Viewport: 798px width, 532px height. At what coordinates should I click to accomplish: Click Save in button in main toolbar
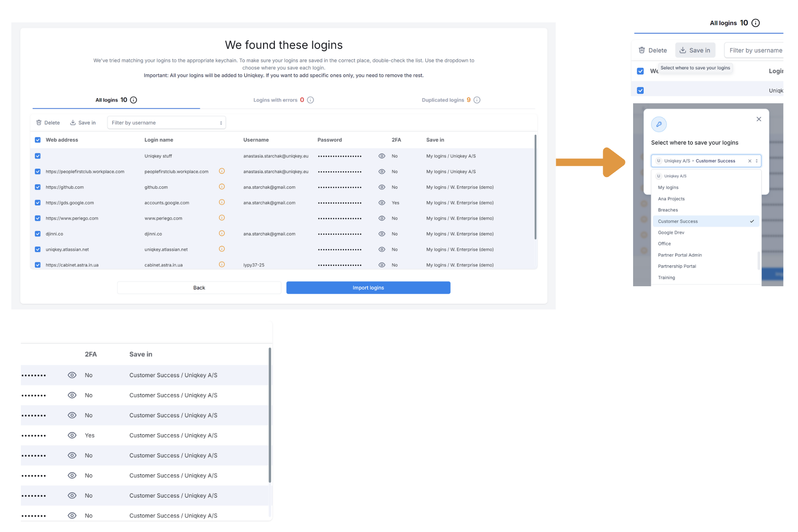83,122
